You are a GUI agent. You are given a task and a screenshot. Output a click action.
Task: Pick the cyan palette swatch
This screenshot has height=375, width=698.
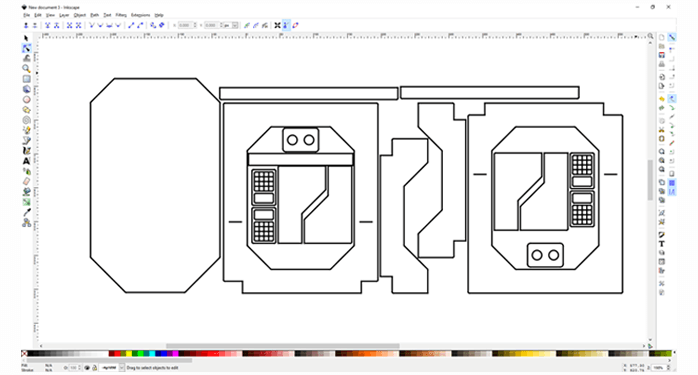(152, 354)
